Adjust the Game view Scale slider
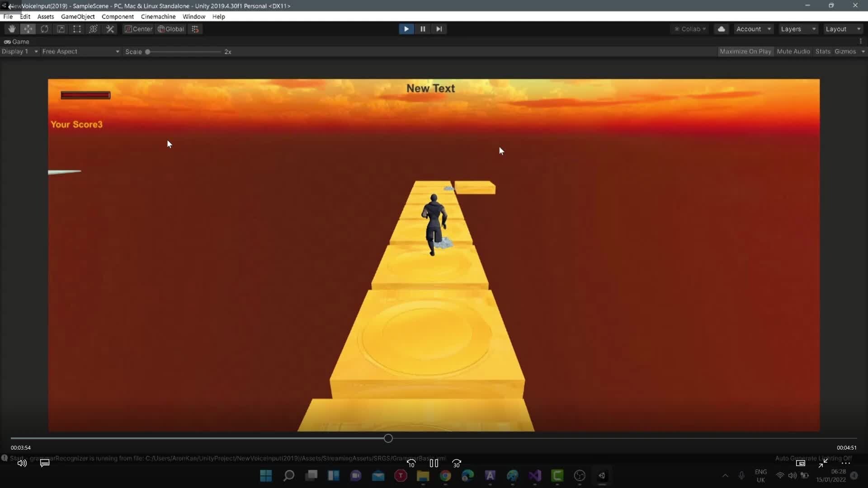Viewport: 868px width, 488px height. click(x=148, y=52)
